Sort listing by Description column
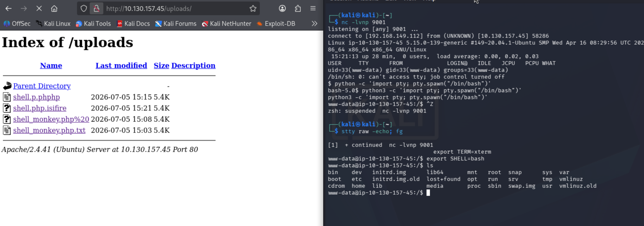The width and height of the screenshot is (644, 226). (193, 65)
